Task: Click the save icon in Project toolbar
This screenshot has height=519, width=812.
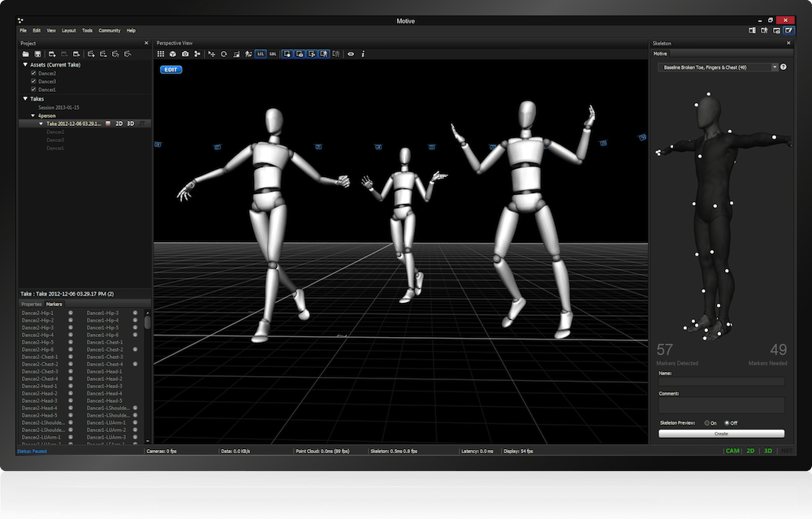Action: click(x=37, y=54)
